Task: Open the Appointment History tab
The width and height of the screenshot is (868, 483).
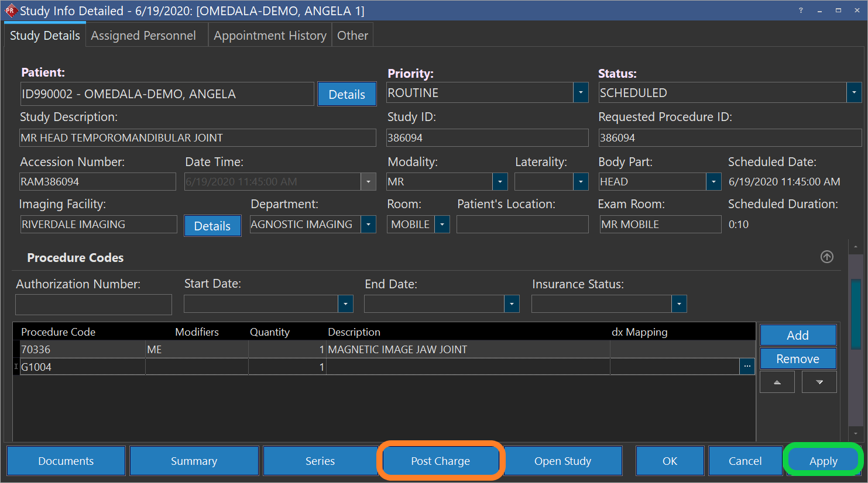Action: pyautogui.click(x=270, y=36)
